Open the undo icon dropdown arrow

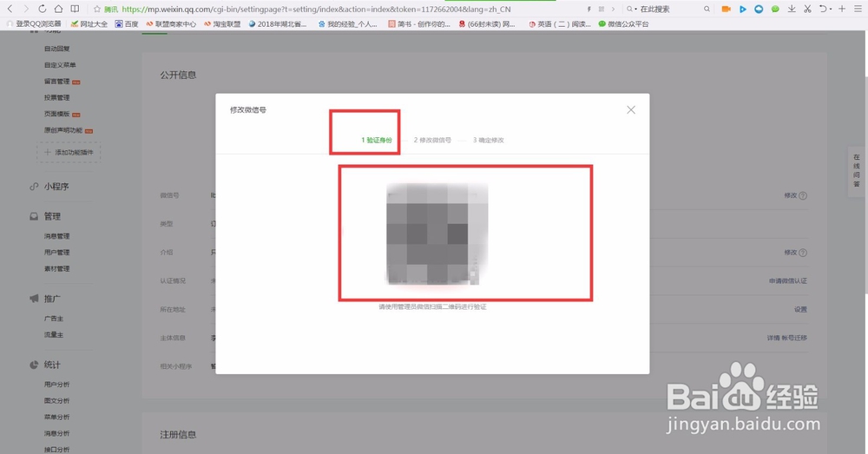831,10
